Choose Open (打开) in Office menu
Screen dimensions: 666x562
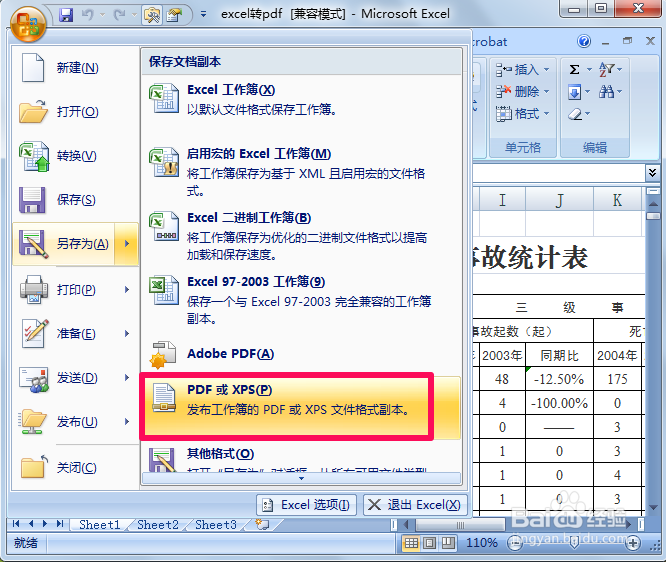[75, 111]
